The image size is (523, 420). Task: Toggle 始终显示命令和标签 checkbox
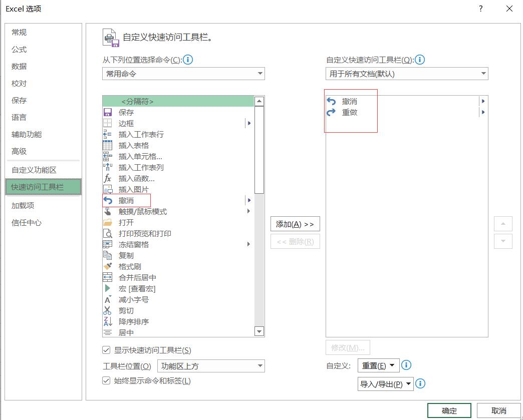(106, 380)
